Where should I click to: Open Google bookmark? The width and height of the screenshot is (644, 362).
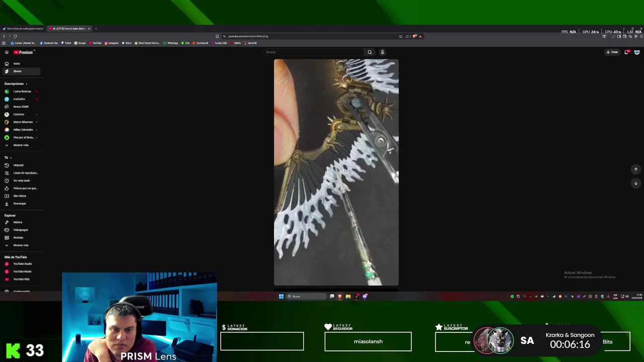coord(80,43)
